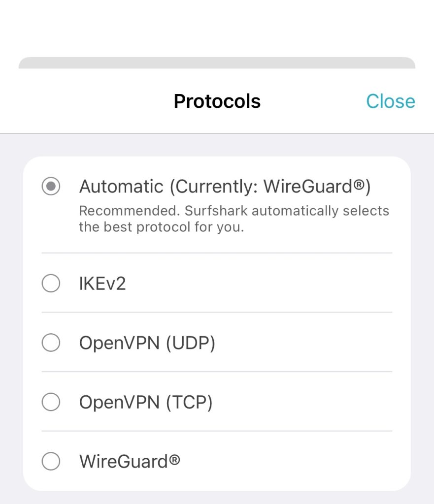This screenshot has height=504, width=434.
Task: Pick the OpenVPN (TCP) radio button
Action: coord(51,402)
